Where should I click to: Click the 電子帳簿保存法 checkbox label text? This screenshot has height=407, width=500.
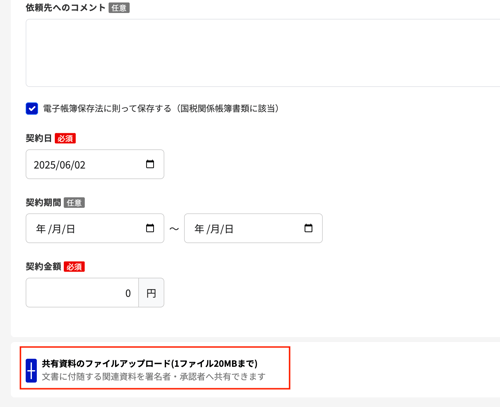tap(161, 108)
